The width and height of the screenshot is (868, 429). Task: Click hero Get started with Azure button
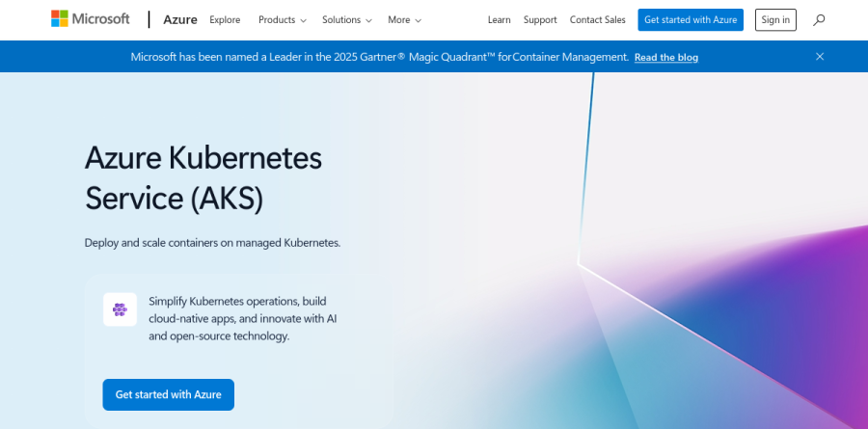168,394
